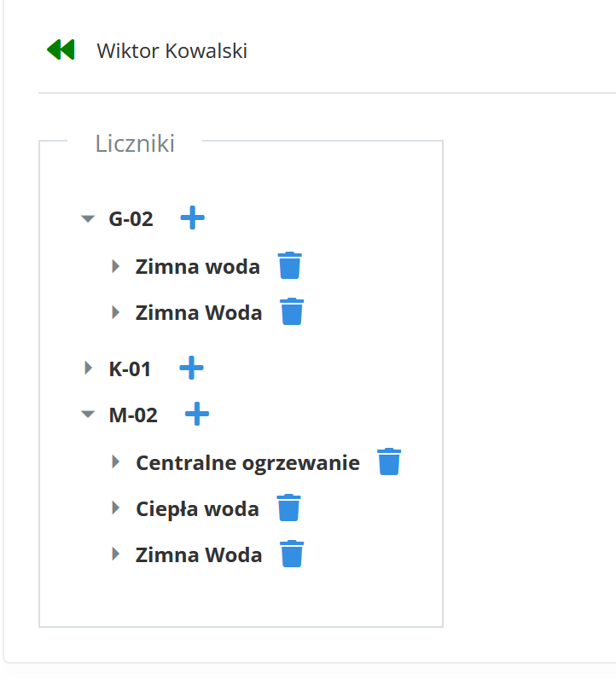Screen dimensions: 616x679
Task: Expand arrow of Zimna Woda under M-02
Action: [x=116, y=554]
